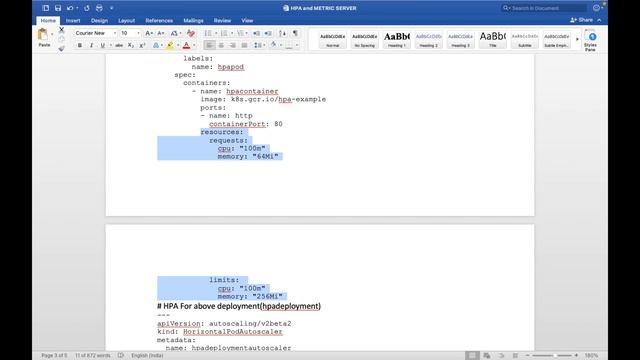Screen dimensions: 640x360
Task: Open the Insert tab
Action: tap(73, 20)
